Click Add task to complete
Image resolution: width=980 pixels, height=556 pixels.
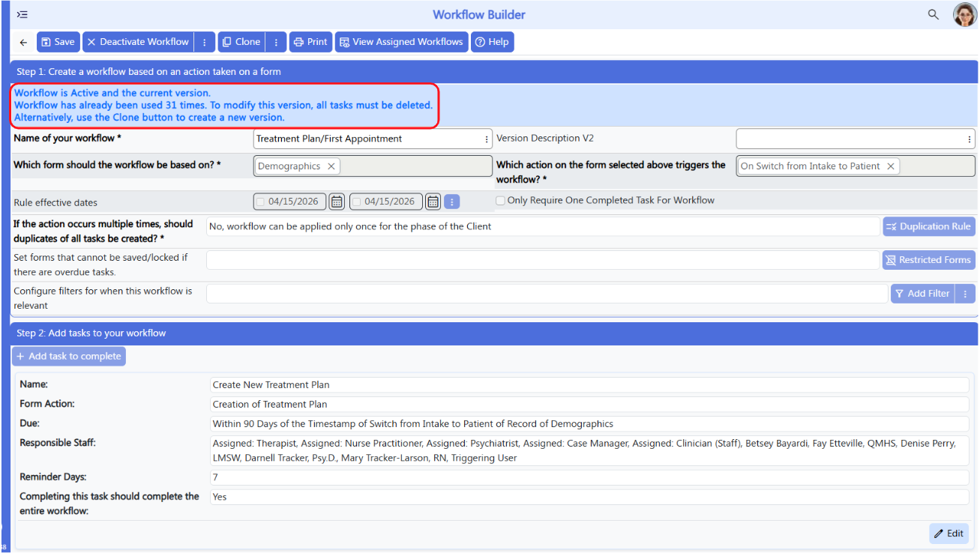pos(69,357)
